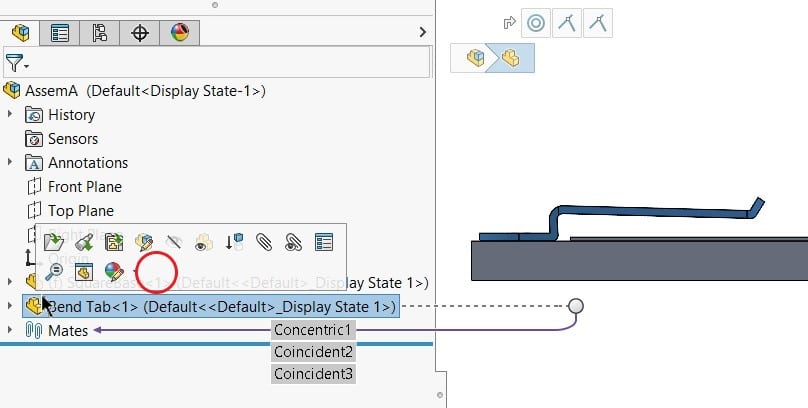
Task: Click the Concentric1 mate label
Action: 314,330
